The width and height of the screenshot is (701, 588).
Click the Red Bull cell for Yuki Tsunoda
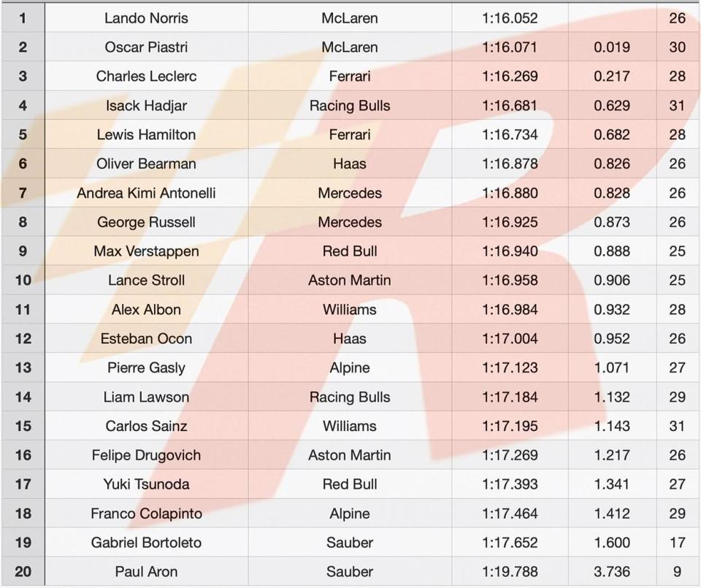[x=350, y=484]
